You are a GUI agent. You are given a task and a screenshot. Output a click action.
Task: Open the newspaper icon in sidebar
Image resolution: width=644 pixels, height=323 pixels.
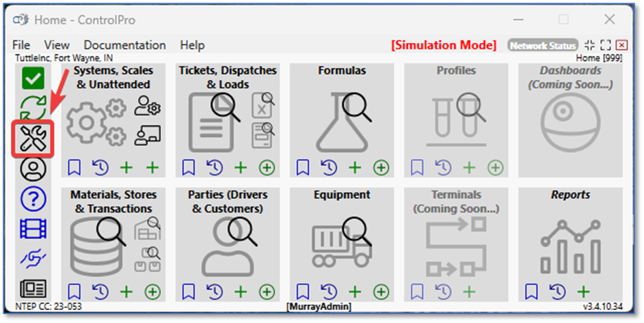pos(33,287)
